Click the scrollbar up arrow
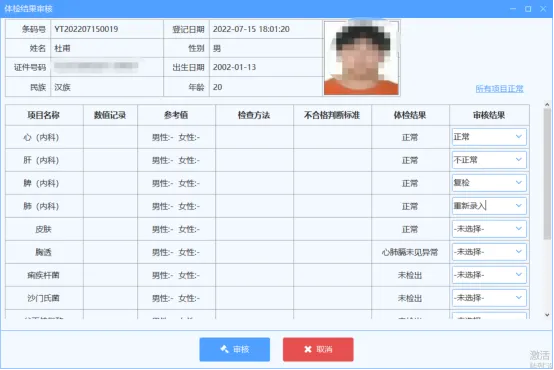The height and width of the screenshot is (370, 554). coord(547,105)
